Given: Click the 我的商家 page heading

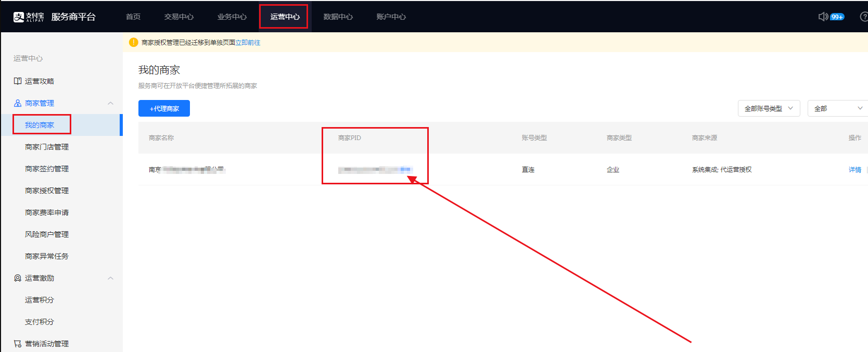Looking at the screenshot, I should tap(159, 70).
